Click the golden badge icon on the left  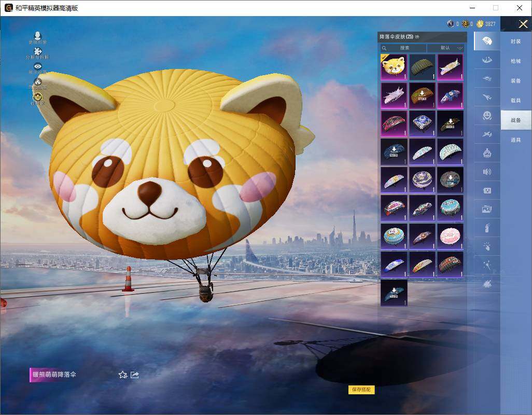tap(38, 96)
